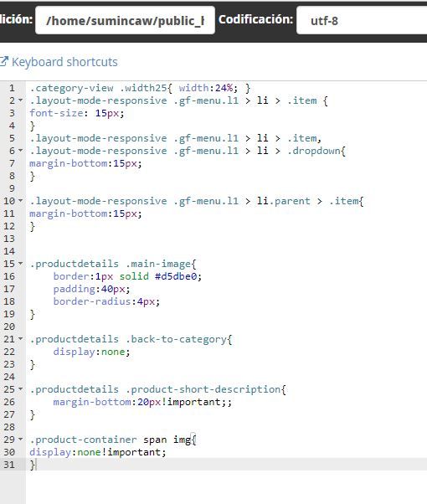Open the Keyboard shortcuts link
This screenshot has width=427, height=504.
click(64, 62)
